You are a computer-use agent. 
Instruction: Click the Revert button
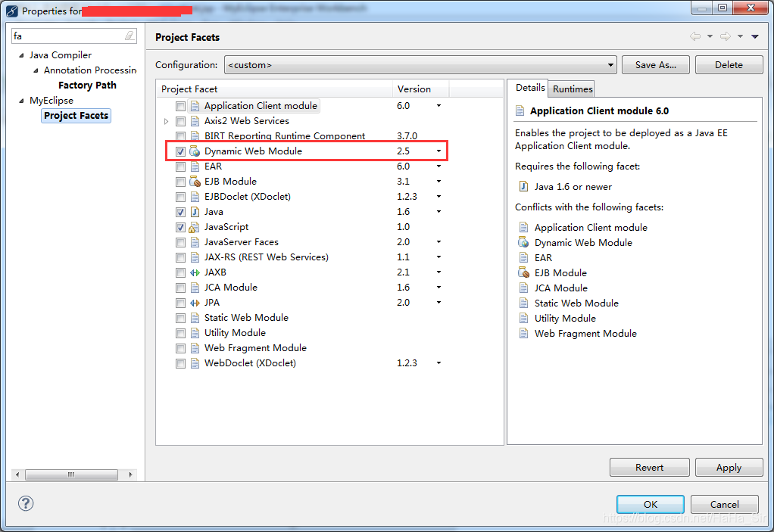649,467
